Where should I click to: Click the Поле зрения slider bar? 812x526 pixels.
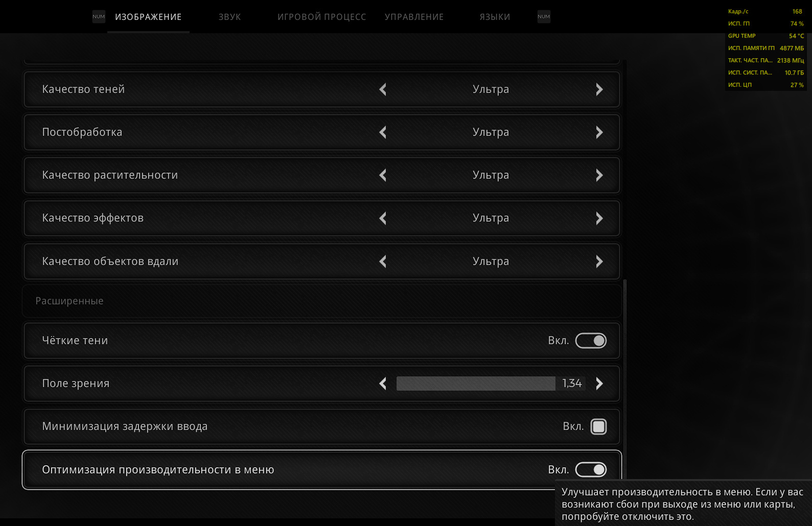tap(475, 384)
